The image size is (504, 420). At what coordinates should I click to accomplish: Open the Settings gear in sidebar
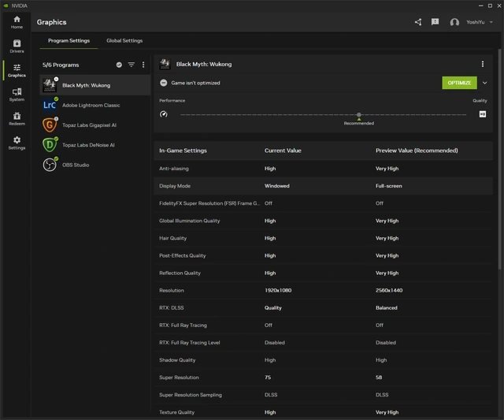[17, 143]
